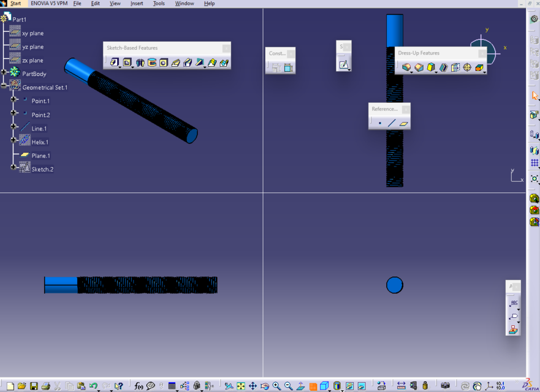
Task: Open the Hole tool
Action: coord(163,62)
